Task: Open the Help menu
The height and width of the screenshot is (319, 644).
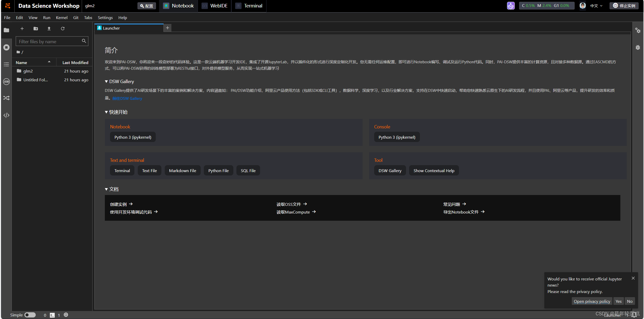Action: click(123, 17)
